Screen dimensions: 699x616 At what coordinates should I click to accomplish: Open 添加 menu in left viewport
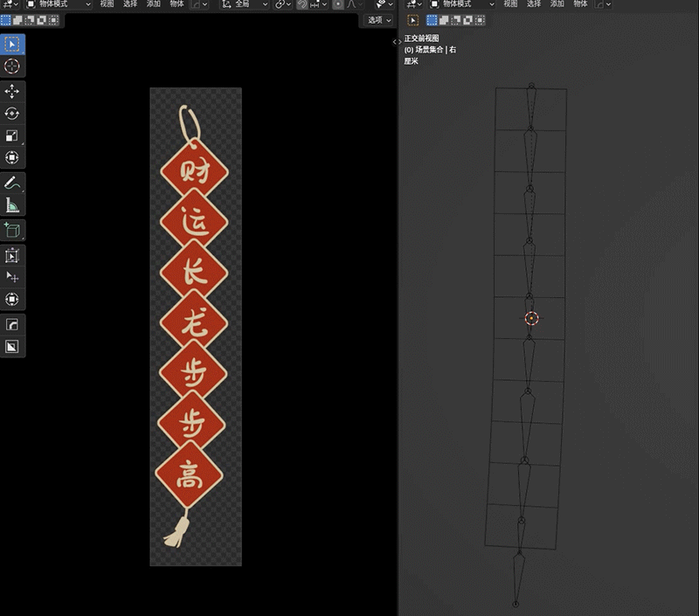pos(153,4)
